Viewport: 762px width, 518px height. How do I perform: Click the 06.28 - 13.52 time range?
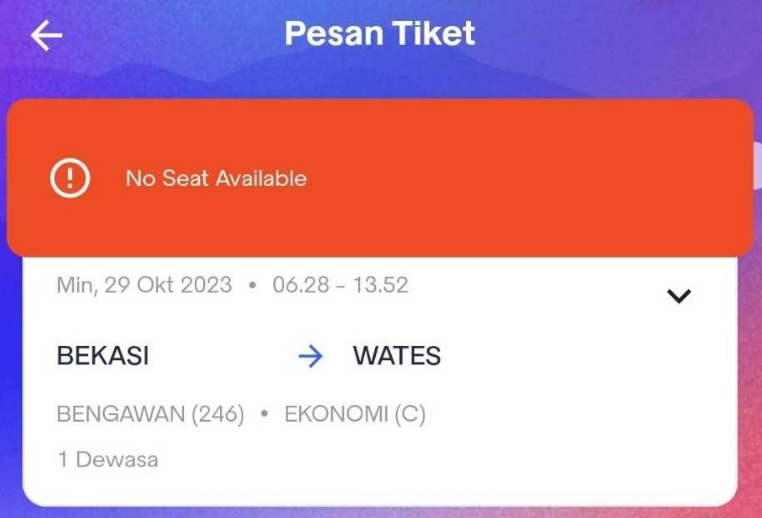[340, 285]
